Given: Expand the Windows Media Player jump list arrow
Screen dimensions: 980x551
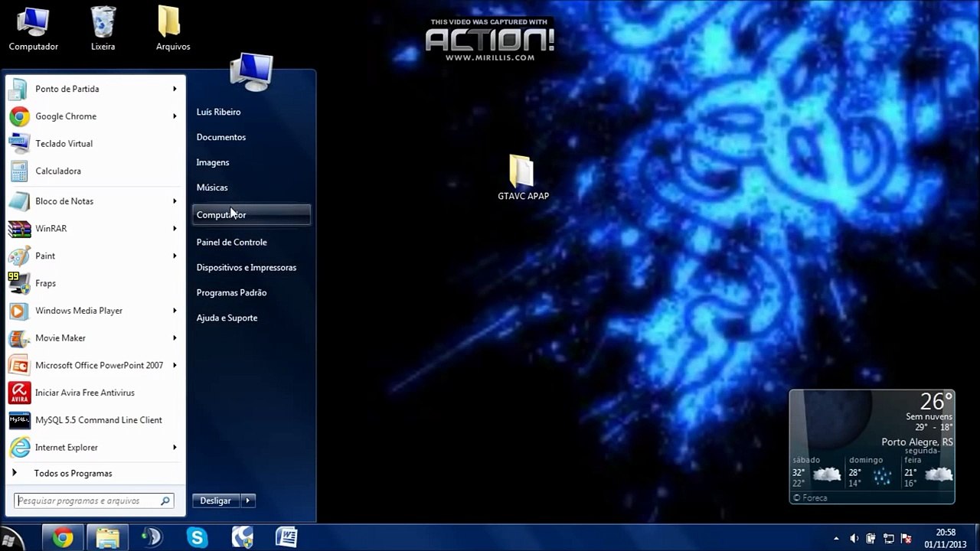Looking at the screenshot, I should [175, 311].
